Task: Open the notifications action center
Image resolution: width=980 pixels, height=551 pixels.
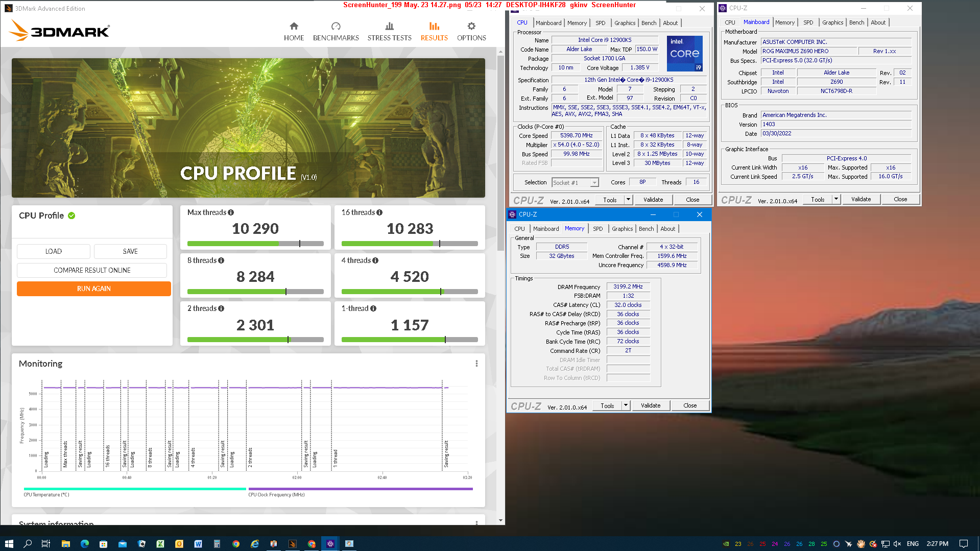Action: (963, 544)
